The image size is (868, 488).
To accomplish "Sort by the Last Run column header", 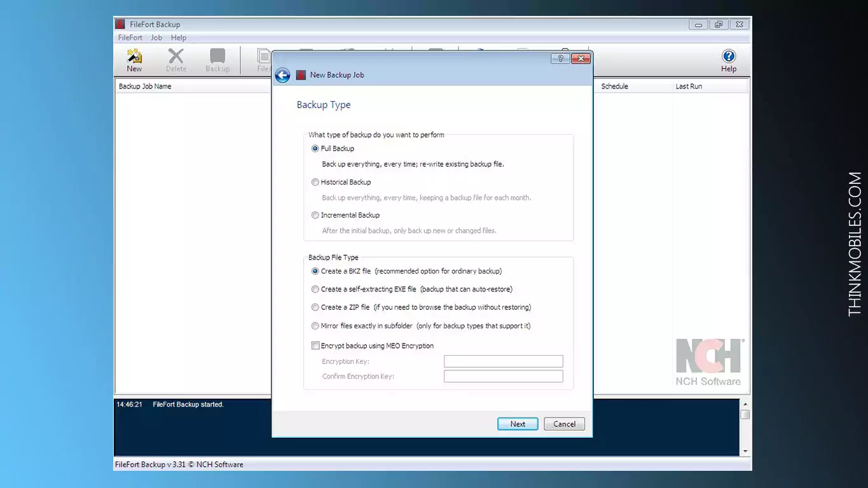I will (x=710, y=87).
